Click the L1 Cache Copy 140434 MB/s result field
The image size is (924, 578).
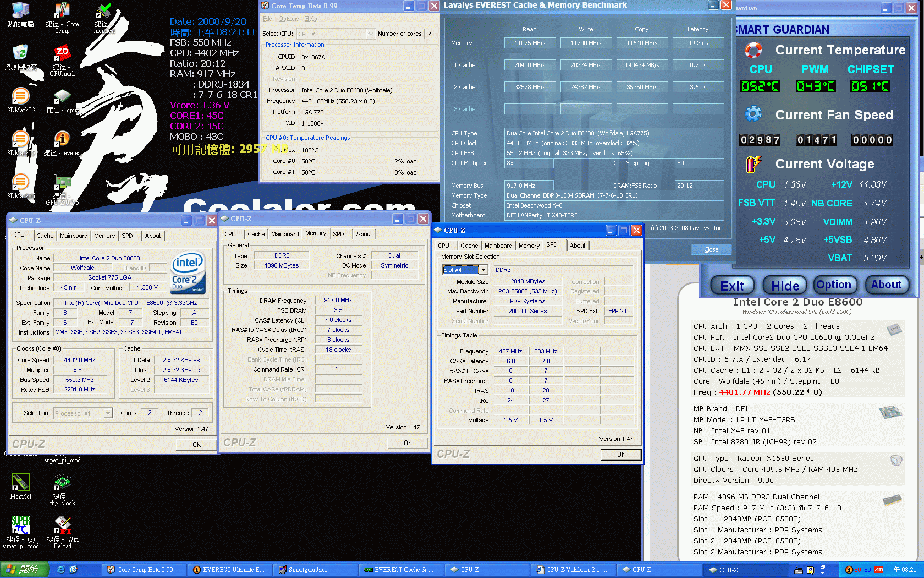[x=642, y=65]
